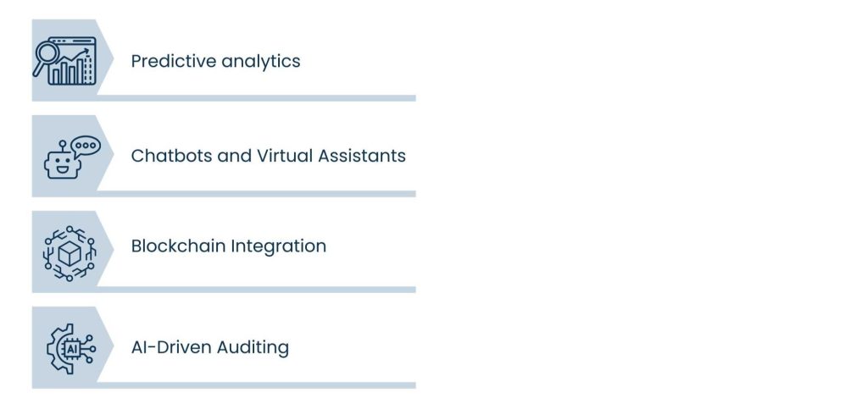Click the "AI" letters inside the gear
Image resolution: width=868 pixels, height=409 pixels.
(70, 349)
